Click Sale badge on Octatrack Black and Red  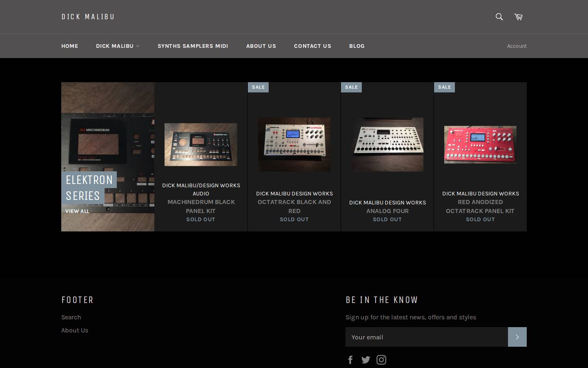pos(258,87)
